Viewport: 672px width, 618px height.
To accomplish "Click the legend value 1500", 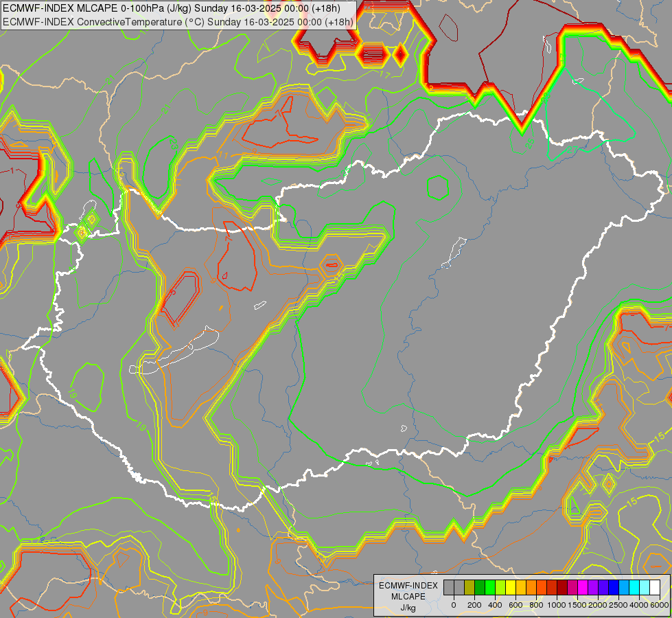I will pyautogui.click(x=577, y=605).
